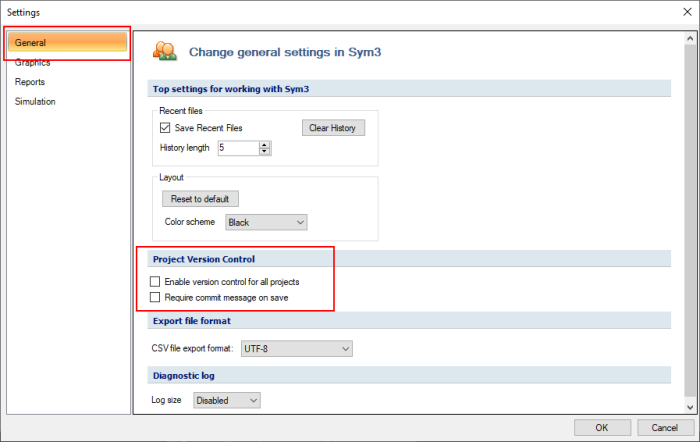This screenshot has width=700, height=442.
Task: Open the Log size dropdown
Action: (227, 400)
